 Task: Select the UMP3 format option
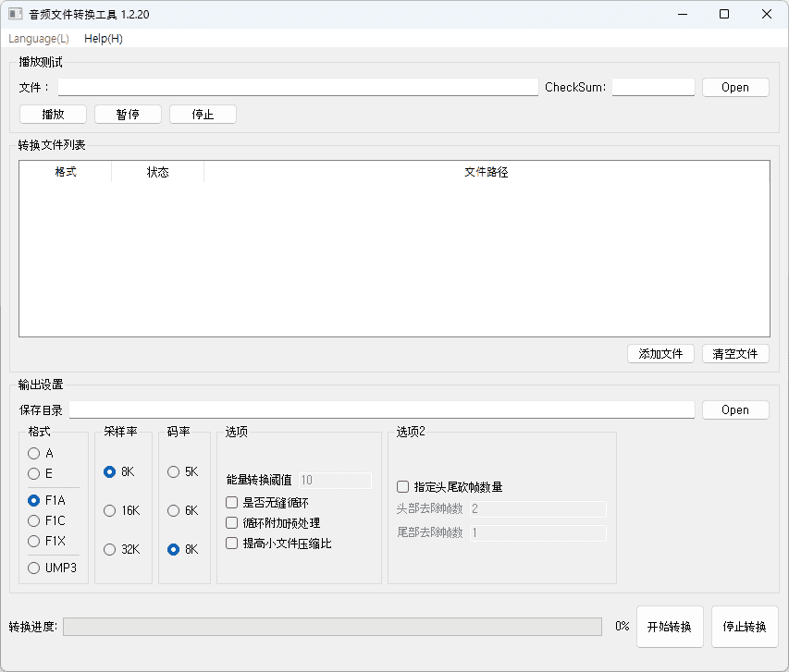[34, 568]
